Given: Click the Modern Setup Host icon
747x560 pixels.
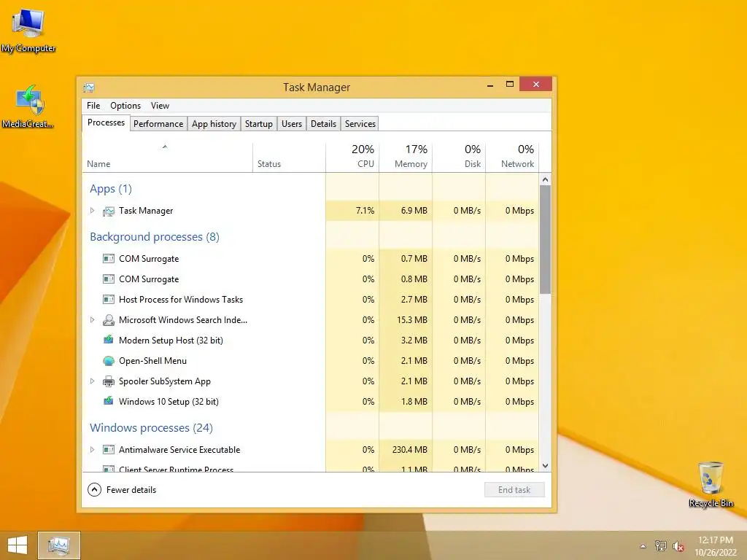Looking at the screenshot, I should (109, 340).
